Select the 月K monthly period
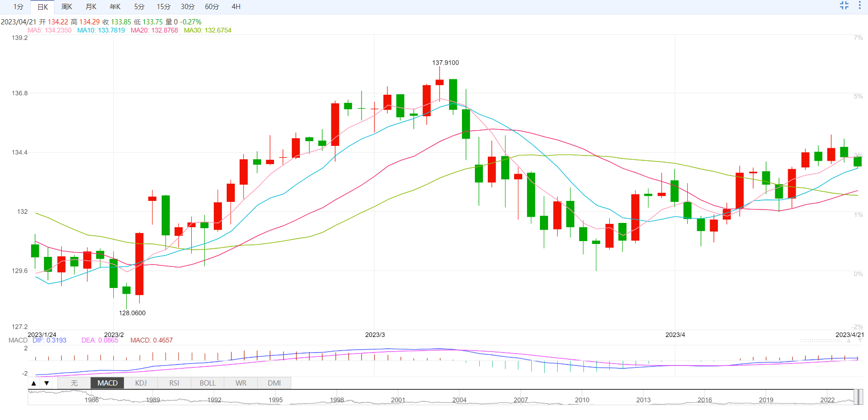The width and height of the screenshot is (868, 420). [91, 7]
